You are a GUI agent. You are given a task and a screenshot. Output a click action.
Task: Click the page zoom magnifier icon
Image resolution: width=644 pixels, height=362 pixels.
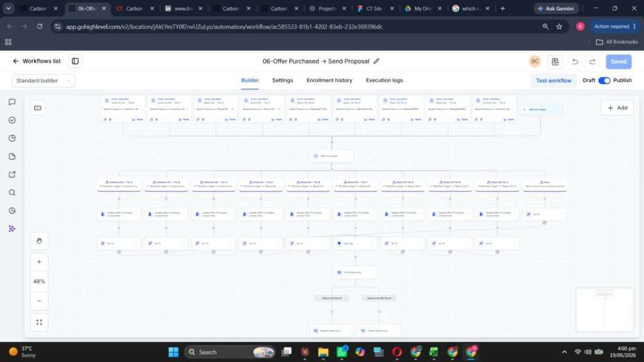coord(545,26)
